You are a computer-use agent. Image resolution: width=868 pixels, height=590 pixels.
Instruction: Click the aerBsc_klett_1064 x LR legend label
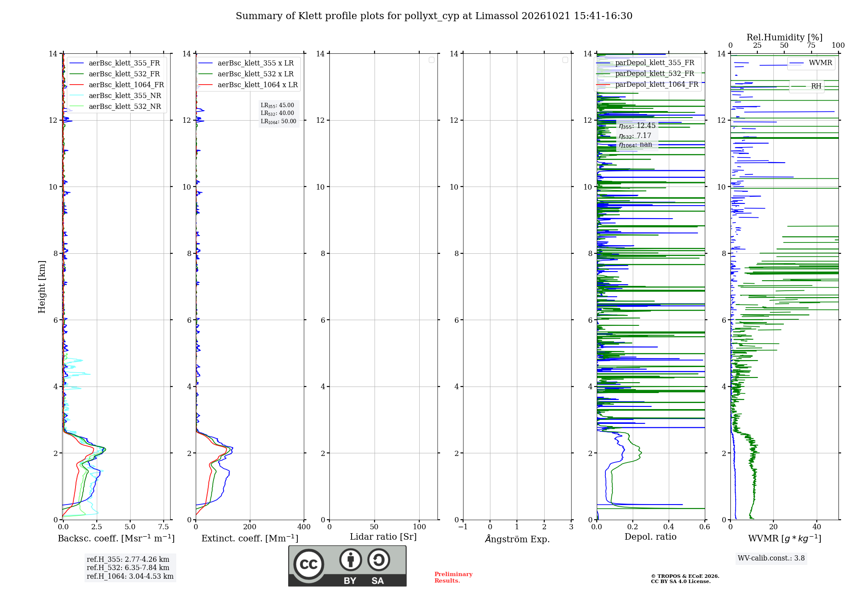coord(258,85)
